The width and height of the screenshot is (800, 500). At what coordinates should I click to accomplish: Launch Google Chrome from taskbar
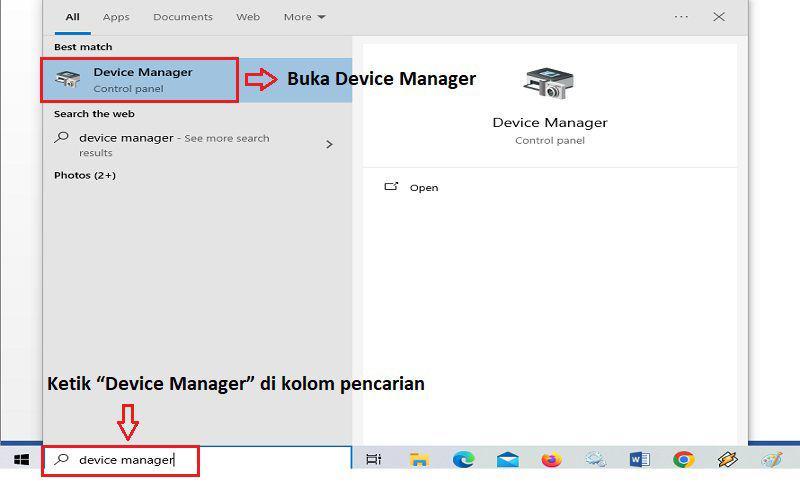(684, 460)
